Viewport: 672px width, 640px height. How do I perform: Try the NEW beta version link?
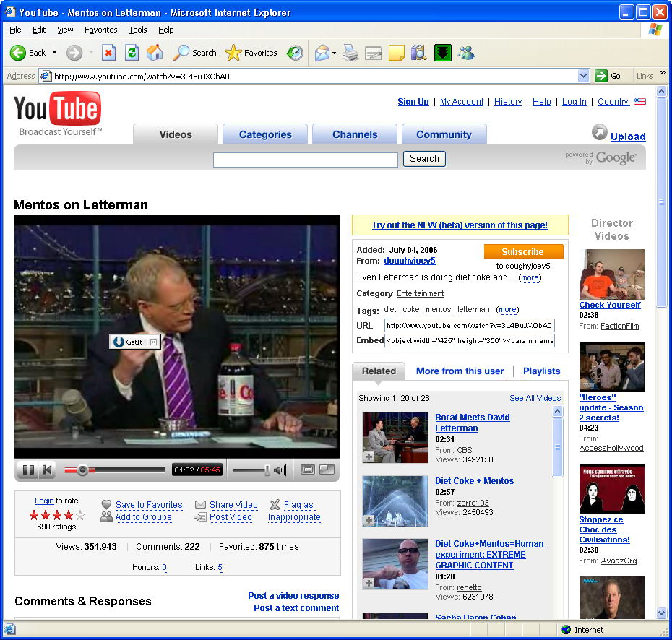[460, 225]
